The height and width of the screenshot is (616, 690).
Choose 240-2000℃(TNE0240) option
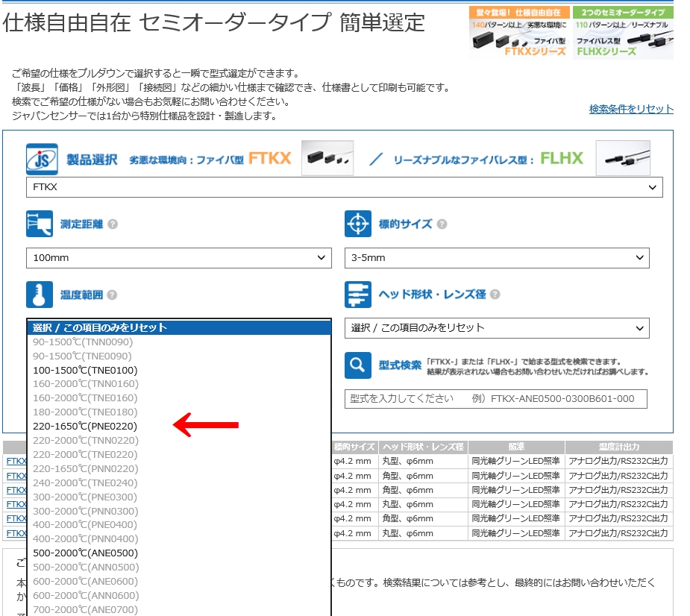179,483
